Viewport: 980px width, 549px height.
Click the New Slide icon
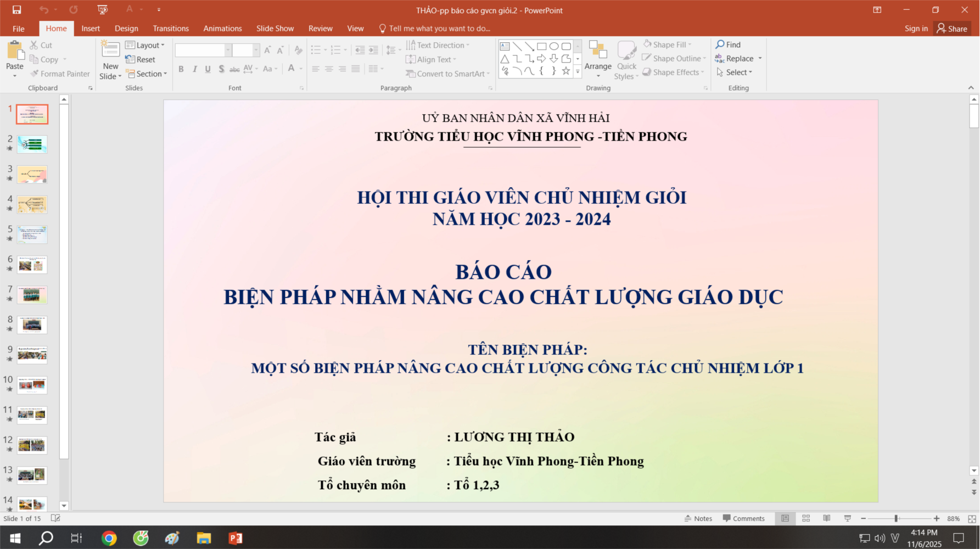(110, 51)
